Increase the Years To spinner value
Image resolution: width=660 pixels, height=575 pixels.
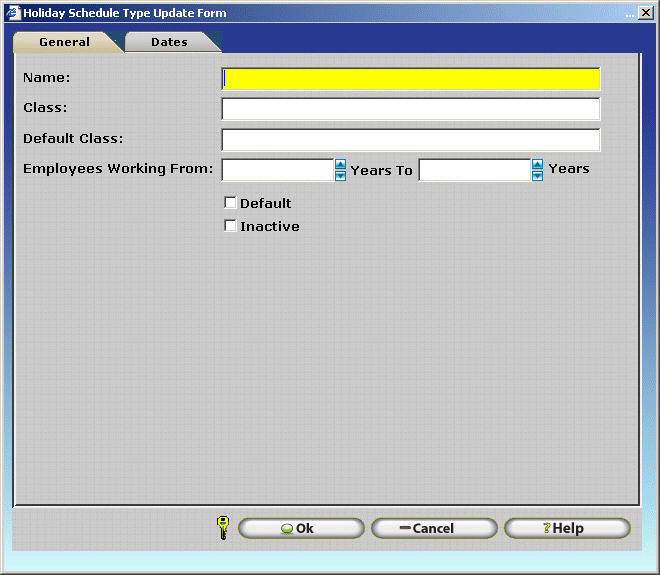click(x=537, y=165)
